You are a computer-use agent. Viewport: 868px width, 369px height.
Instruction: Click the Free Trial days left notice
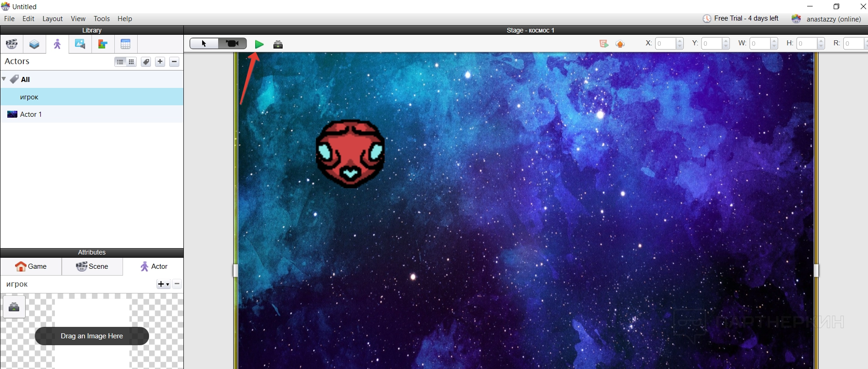746,18
